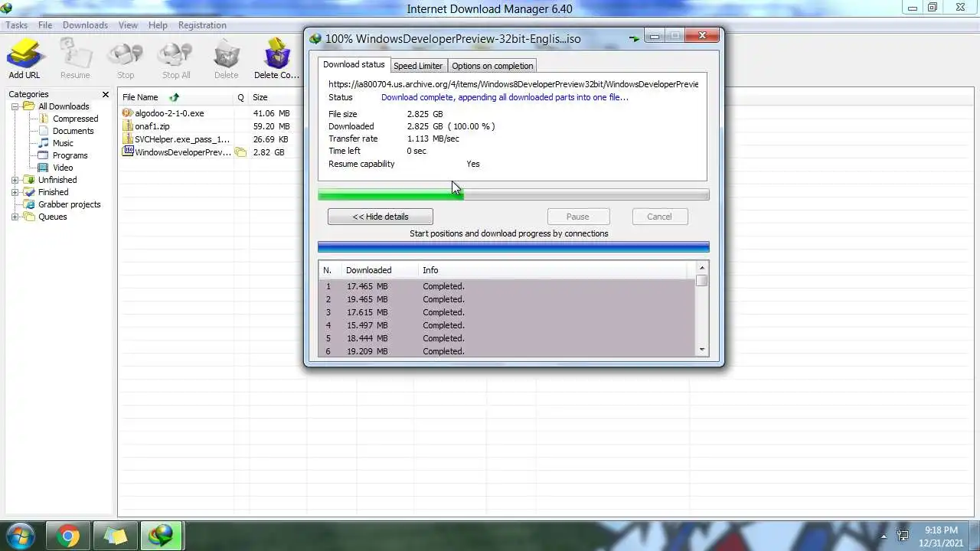
Task: Select the Video category
Action: pos(63,168)
